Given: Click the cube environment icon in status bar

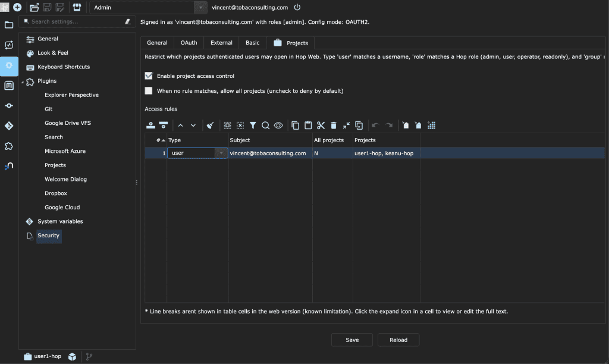Looking at the screenshot, I should (x=72, y=356).
